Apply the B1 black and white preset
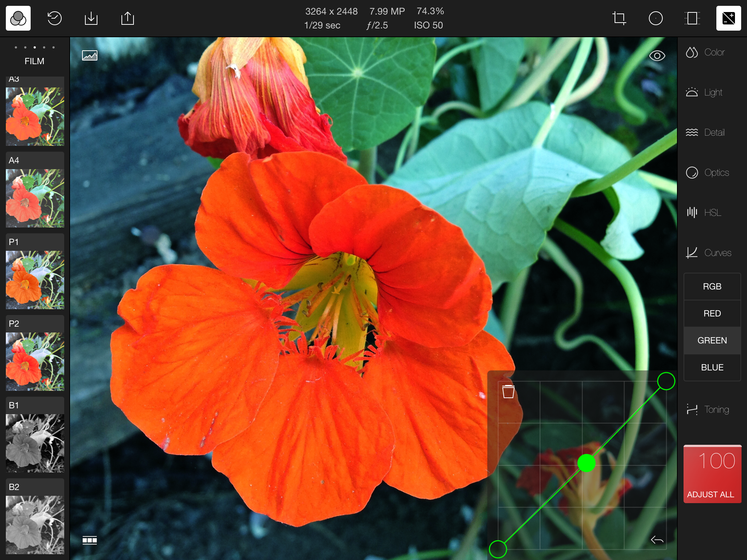This screenshot has width=747, height=560. click(35, 435)
